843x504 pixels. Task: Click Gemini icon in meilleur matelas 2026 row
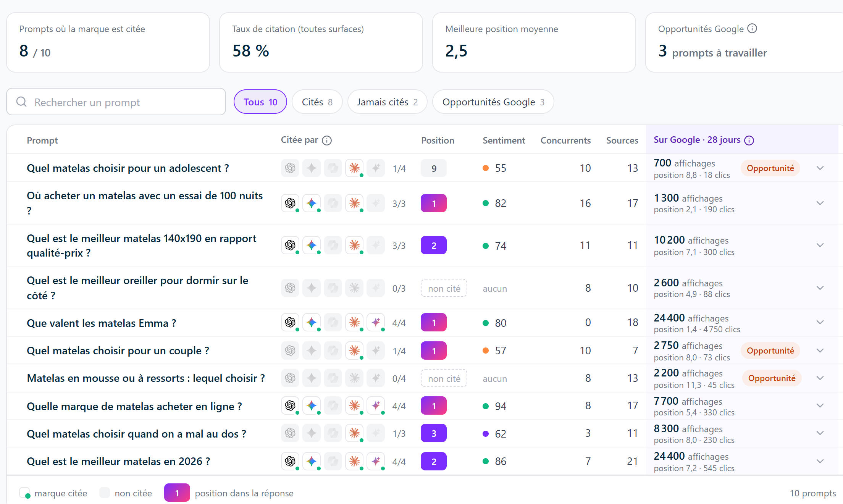coord(312,461)
